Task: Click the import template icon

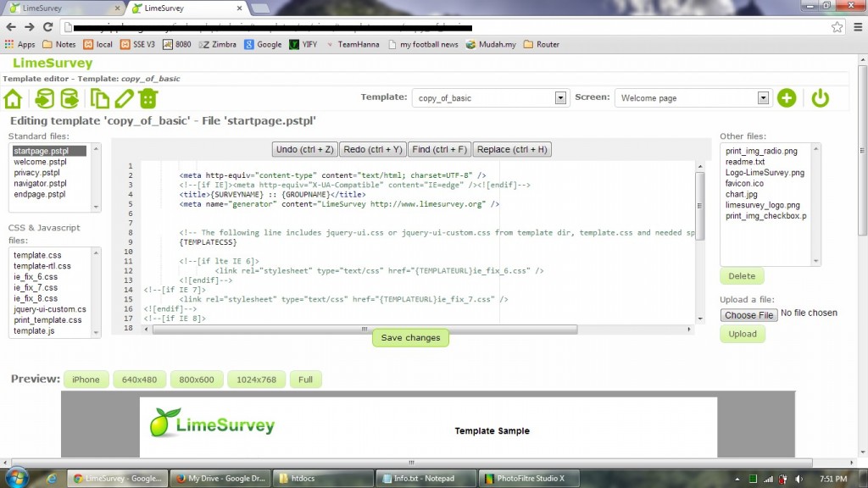Action: (45, 98)
